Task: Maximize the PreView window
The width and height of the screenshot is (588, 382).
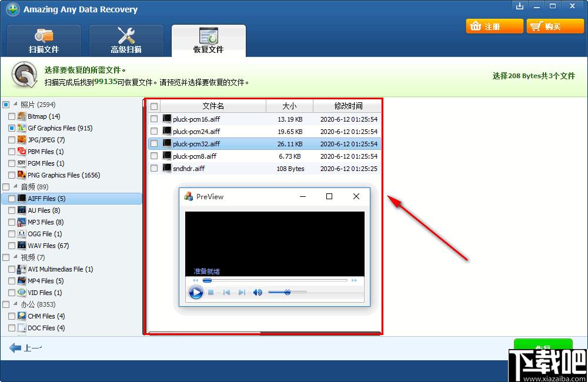Action: tap(329, 196)
